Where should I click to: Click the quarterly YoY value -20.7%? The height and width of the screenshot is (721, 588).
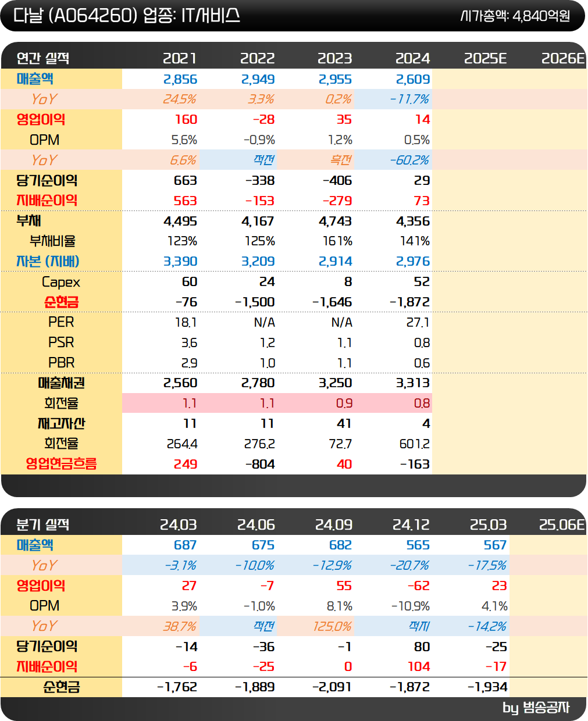409,565
